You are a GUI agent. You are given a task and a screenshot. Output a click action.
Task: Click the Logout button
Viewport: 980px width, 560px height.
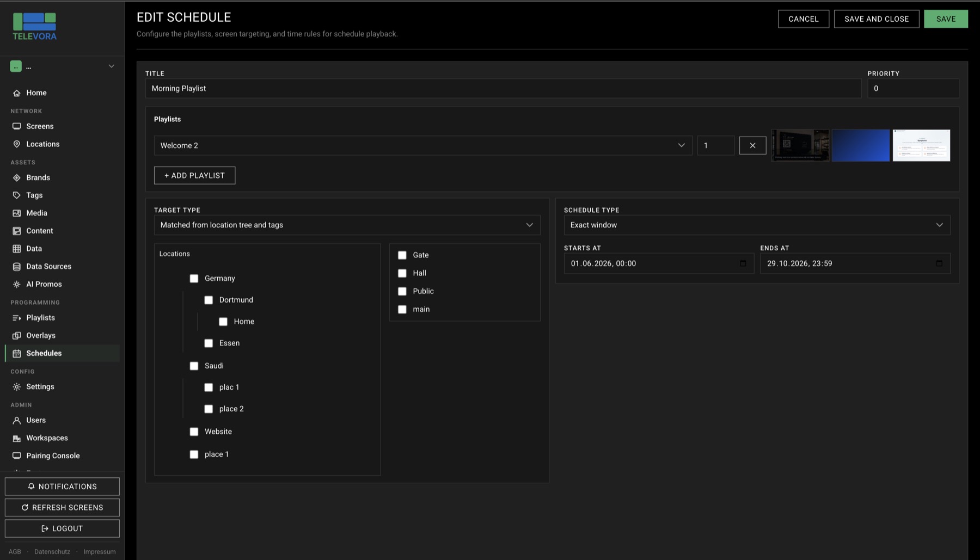point(62,528)
